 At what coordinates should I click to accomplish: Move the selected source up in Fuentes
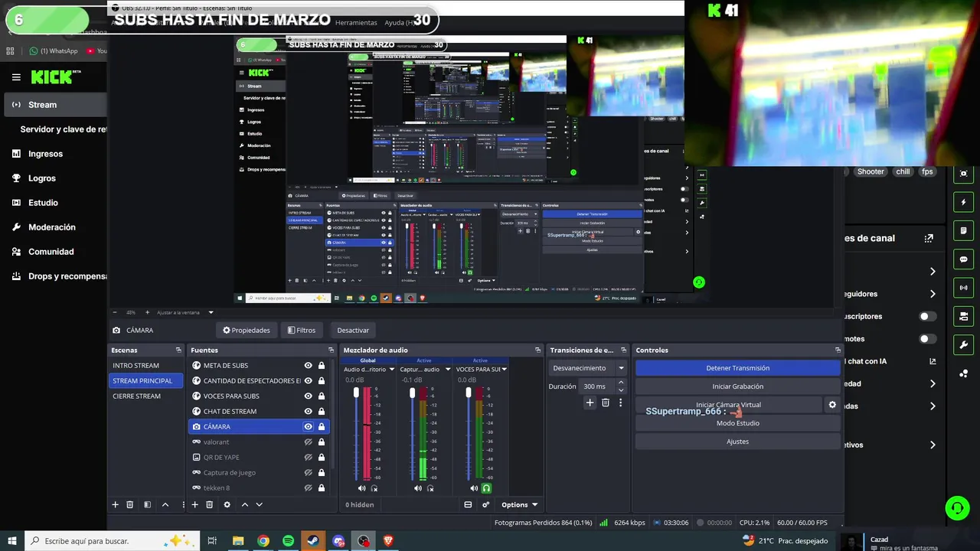[245, 504]
